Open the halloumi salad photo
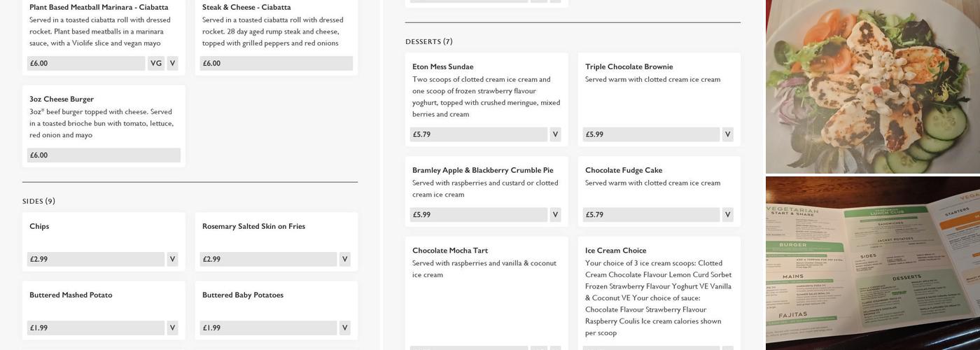Screen dimensions: 980x350 (x=872, y=86)
